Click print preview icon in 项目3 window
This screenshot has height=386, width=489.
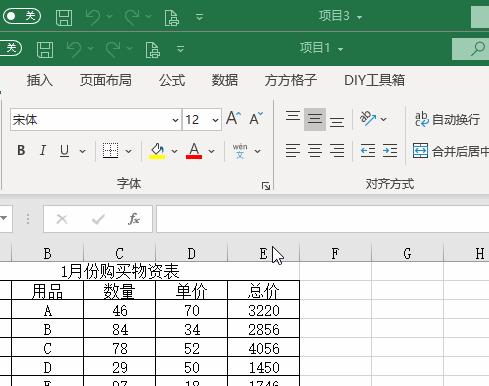pos(172,18)
